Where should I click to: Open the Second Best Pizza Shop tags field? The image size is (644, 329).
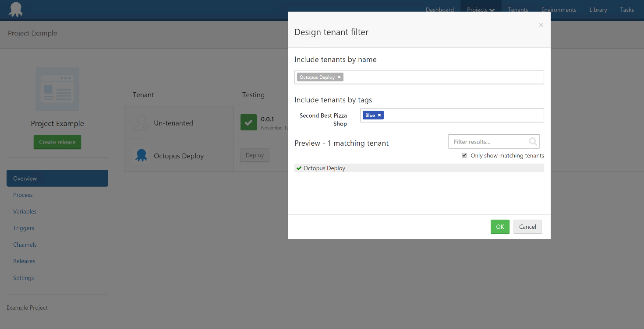click(460, 115)
